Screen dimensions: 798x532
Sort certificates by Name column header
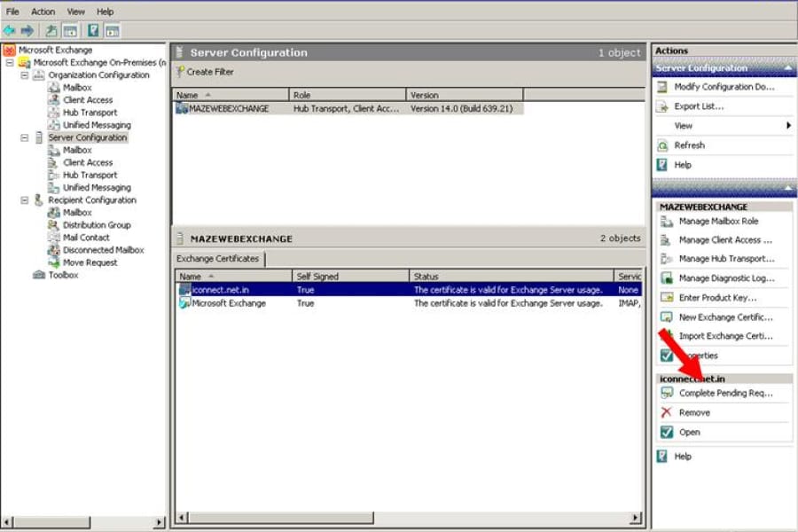pyautogui.click(x=233, y=277)
